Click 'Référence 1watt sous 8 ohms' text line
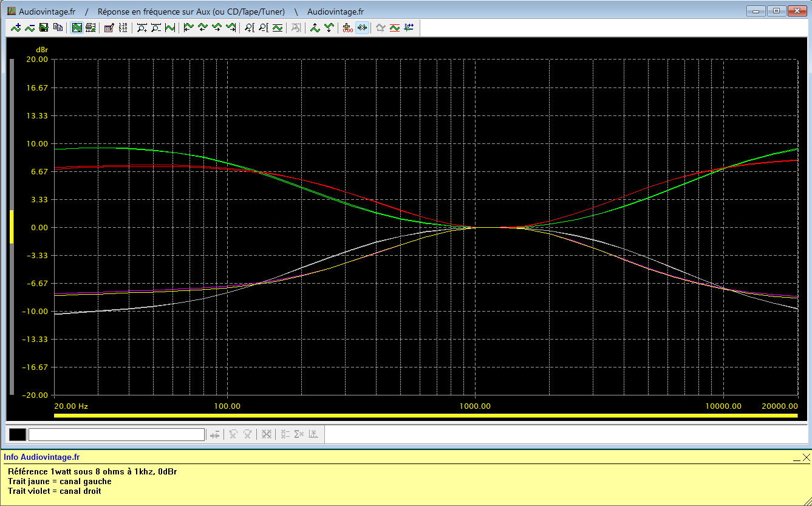 pos(92,471)
